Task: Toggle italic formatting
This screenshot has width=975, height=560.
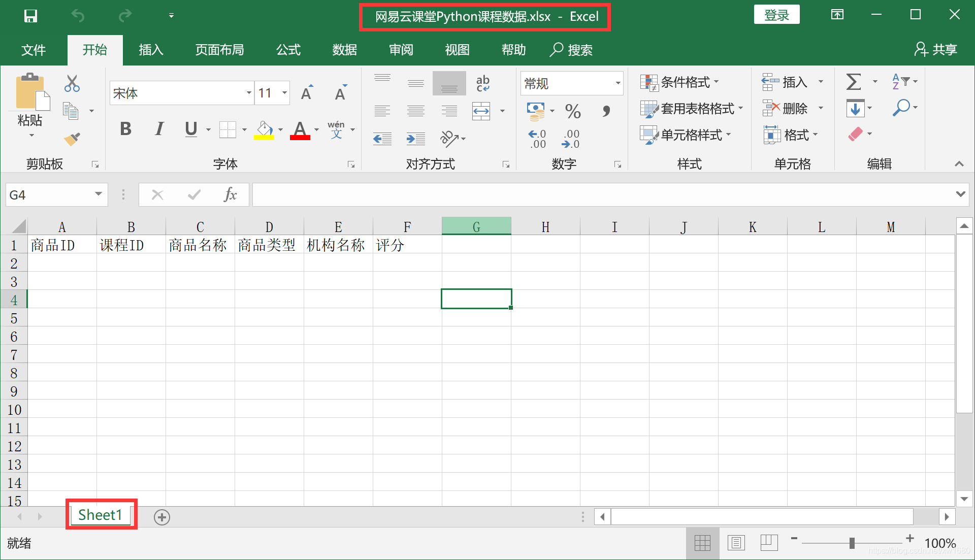Action: 159,129
